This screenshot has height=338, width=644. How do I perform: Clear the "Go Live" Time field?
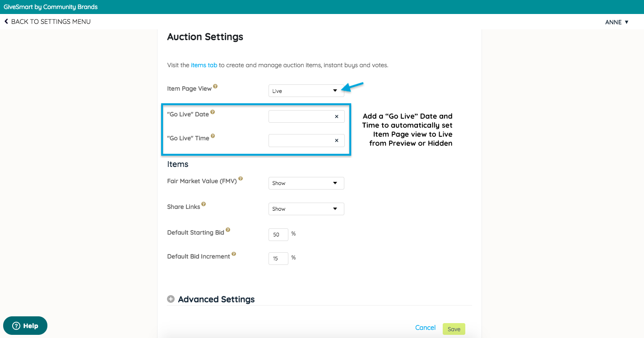[337, 140]
